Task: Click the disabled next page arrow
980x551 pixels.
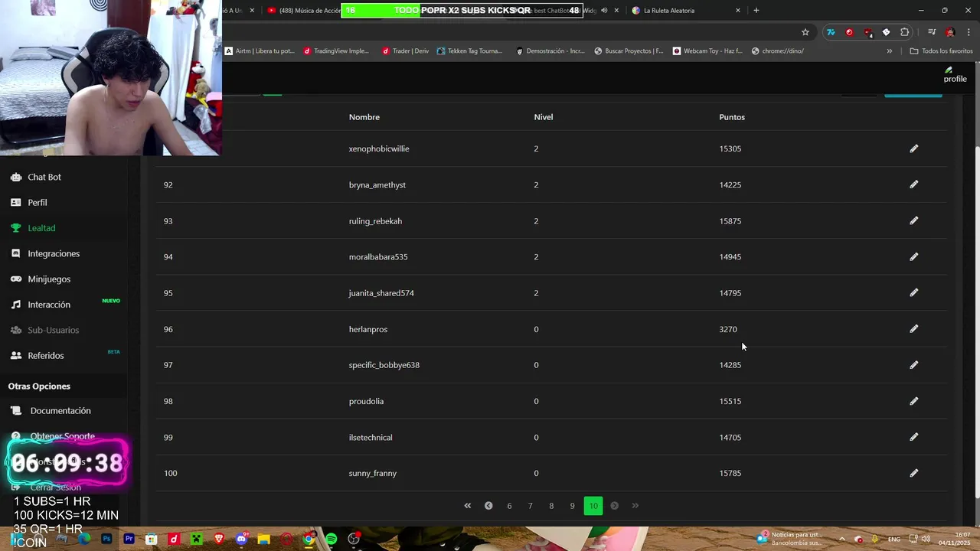Action: 614,506
